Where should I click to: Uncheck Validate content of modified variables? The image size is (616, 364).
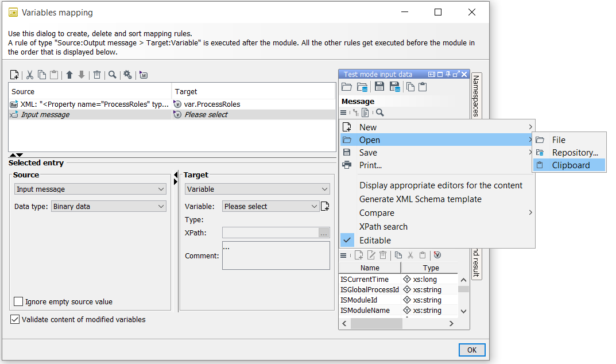(x=15, y=319)
